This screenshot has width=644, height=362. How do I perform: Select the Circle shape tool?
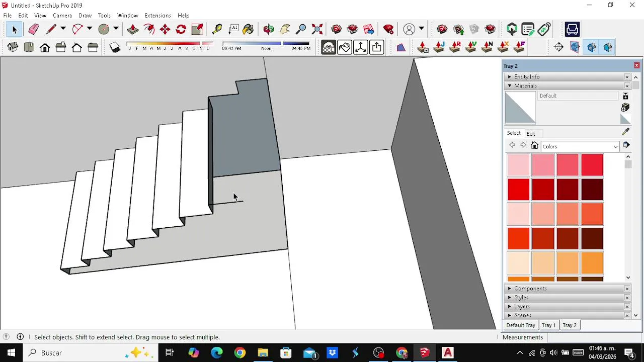(104, 30)
